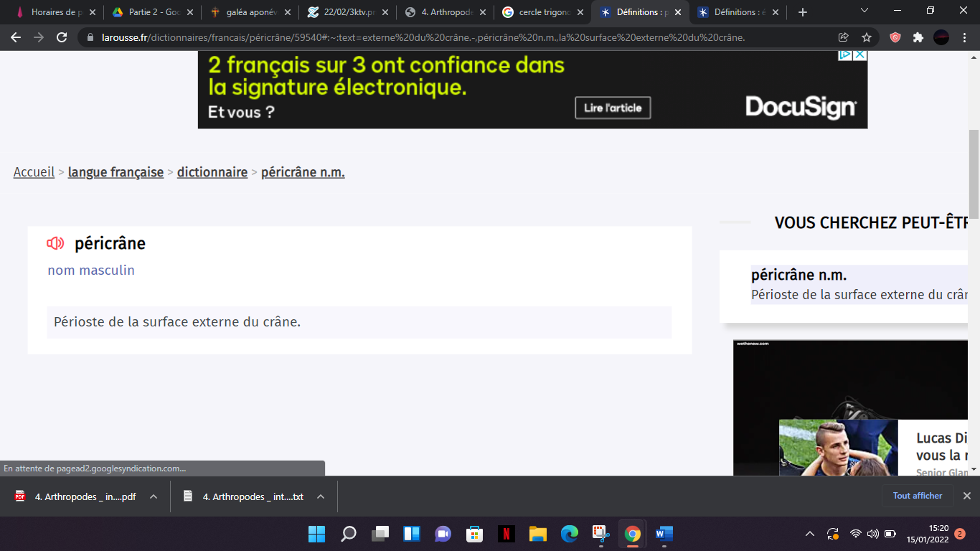The height and width of the screenshot is (551, 980).
Task: Open the langue française breadcrumb link
Action: coord(116,172)
